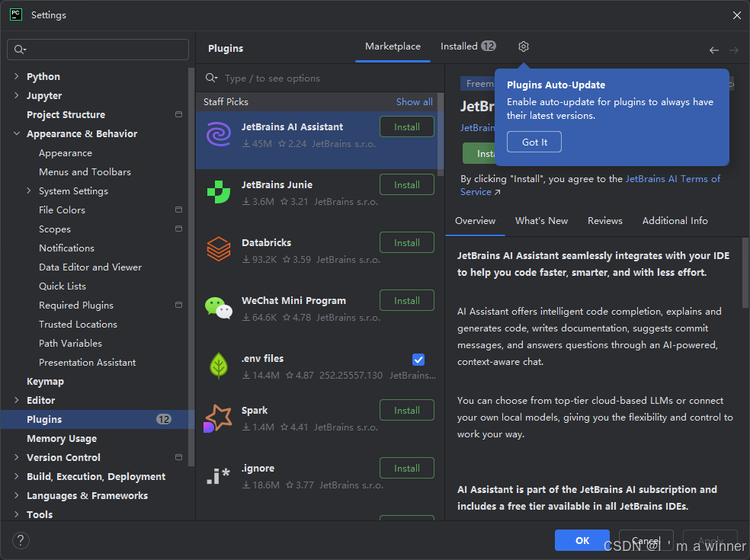Expand the Tools settings node

click(x=17, y=514)
